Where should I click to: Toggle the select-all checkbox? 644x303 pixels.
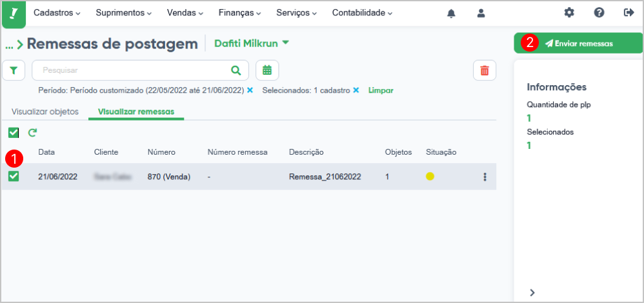tap(14, 132)
